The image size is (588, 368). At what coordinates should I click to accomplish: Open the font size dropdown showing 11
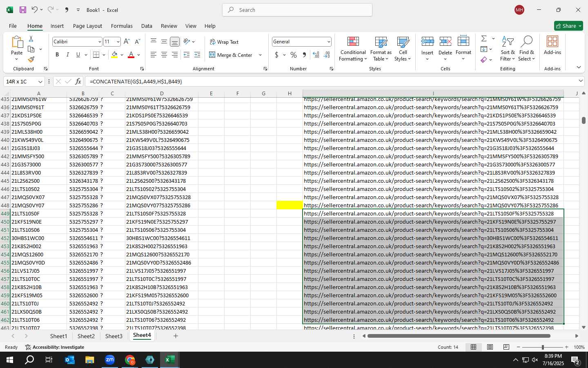click(118, 42)
